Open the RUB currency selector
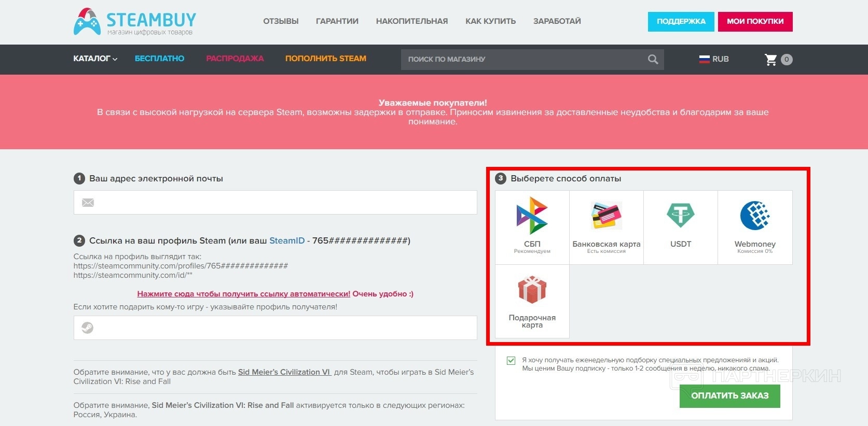 point(714,59)
